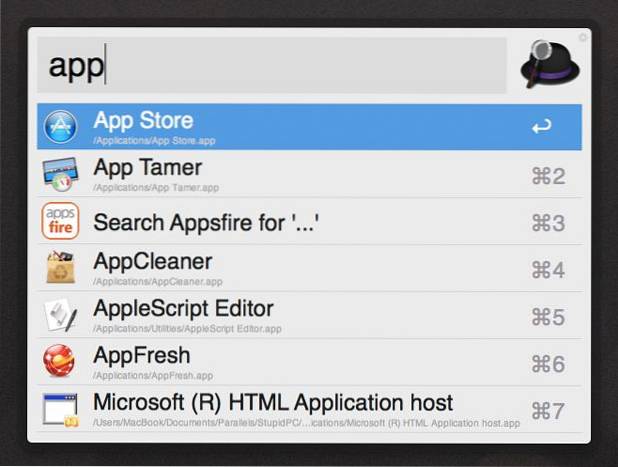This screenshot has width=618, height=467.
Task: Click the ⌘7 shortcut label
Action: click(548, 411)
